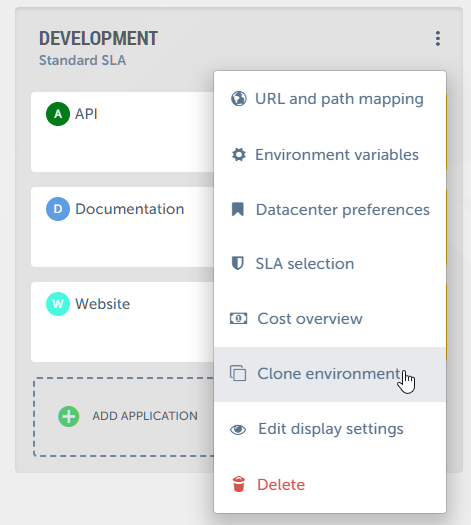Click the red trash icon for Delete
Screen dimensions: 471x525
[239, 484]
